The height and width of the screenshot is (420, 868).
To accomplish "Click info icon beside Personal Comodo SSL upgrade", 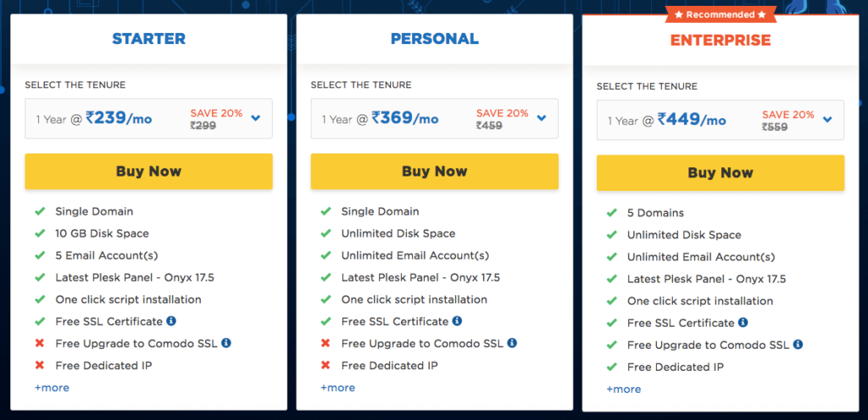I will [512, 343].
